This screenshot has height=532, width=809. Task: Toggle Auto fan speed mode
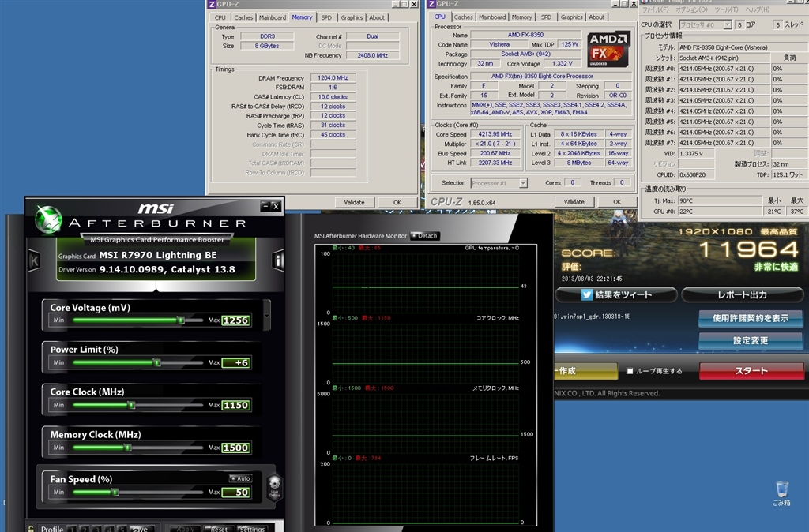240,478
